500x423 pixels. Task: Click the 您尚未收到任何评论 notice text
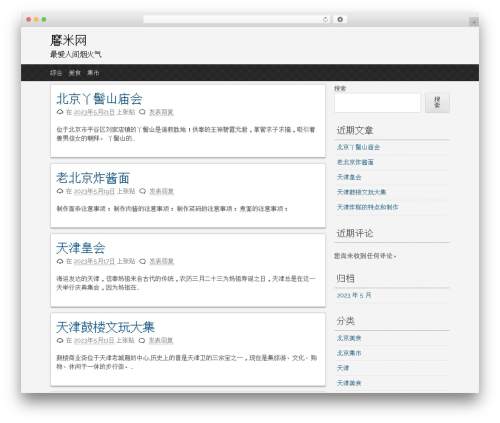tap(365, 256)
